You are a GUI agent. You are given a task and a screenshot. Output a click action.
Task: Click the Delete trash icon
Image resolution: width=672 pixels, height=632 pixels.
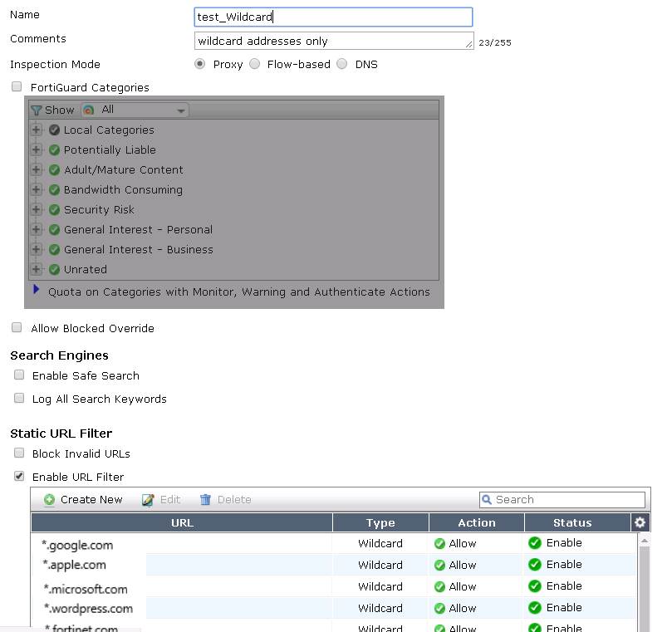point(205,500)
